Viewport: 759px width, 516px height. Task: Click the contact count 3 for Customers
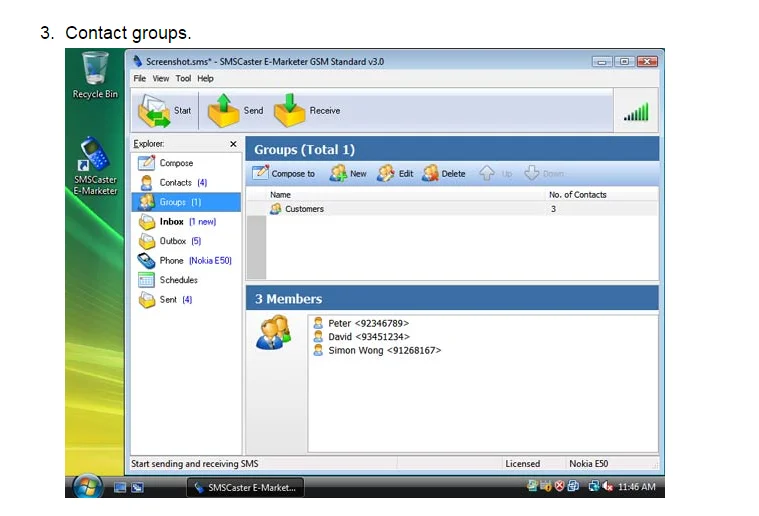tap(553, 209)
